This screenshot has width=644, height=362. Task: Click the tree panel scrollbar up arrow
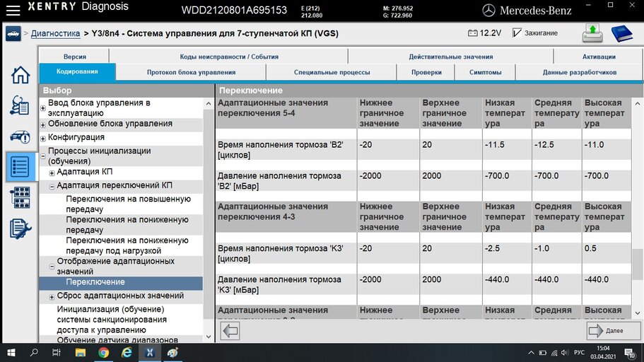click(209, 103)
